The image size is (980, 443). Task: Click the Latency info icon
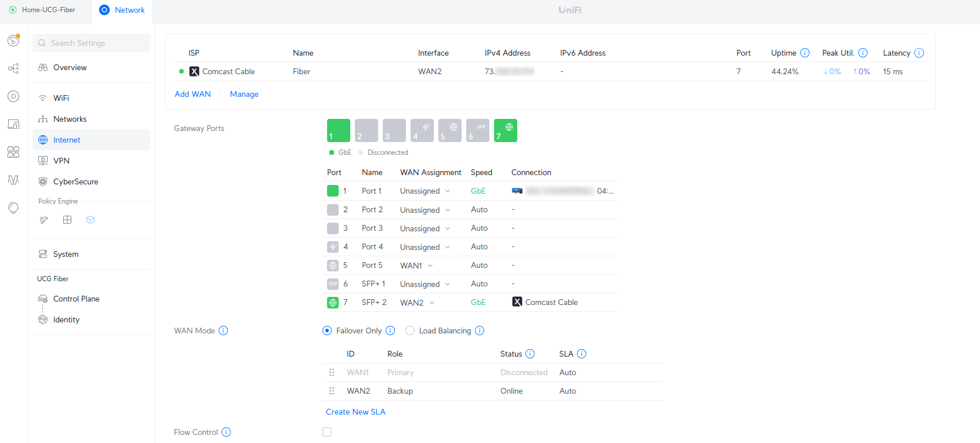click(919, 53)
